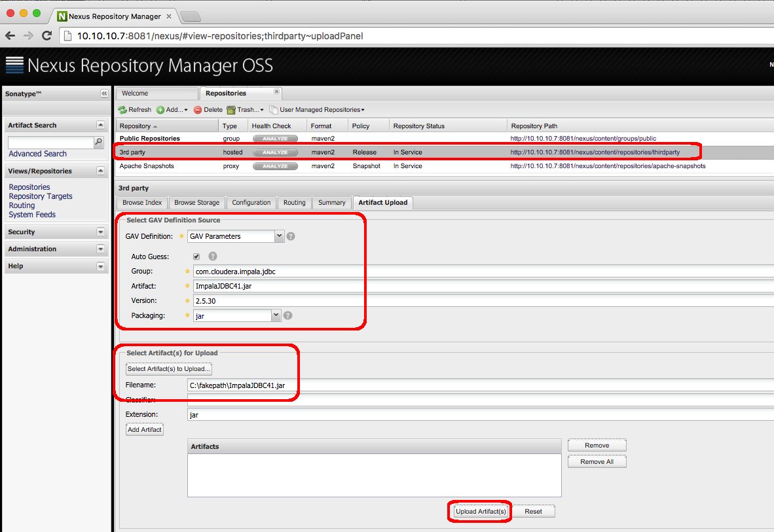Image resolution: width=774 pixels, height=532 pixels.
Task: Open Routing link in sidebar
Action: (x=22, y=205)
